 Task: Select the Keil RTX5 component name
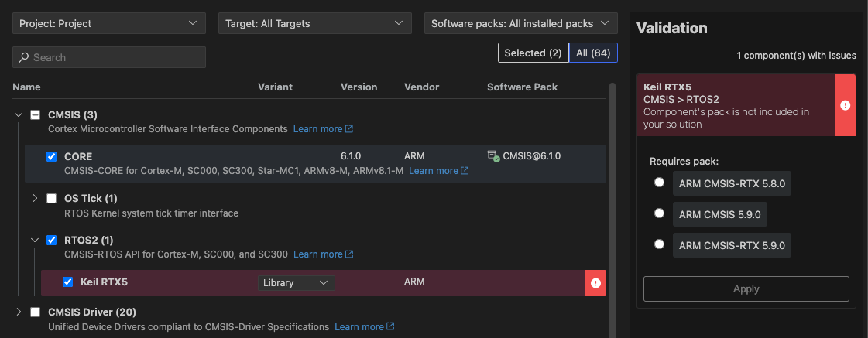click(104, 282)
